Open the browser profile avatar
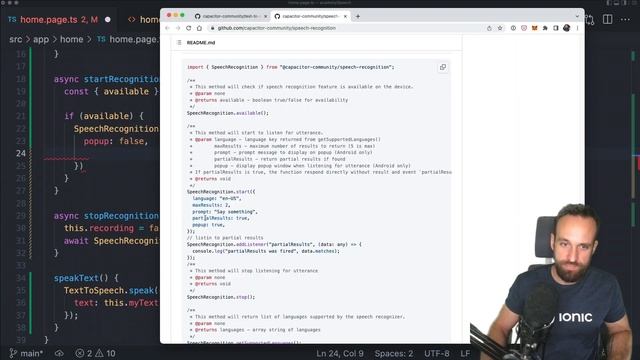Screen dimensions: 640x360 pyautogui.click(x=567, y=28)
